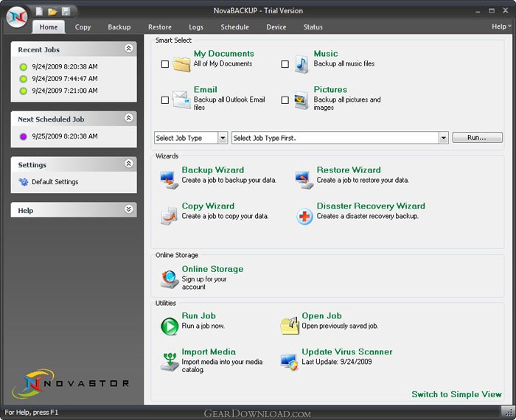The image size is (516, 420).
Task: Click the Copy Wizard icon
Action: point(169,216)
